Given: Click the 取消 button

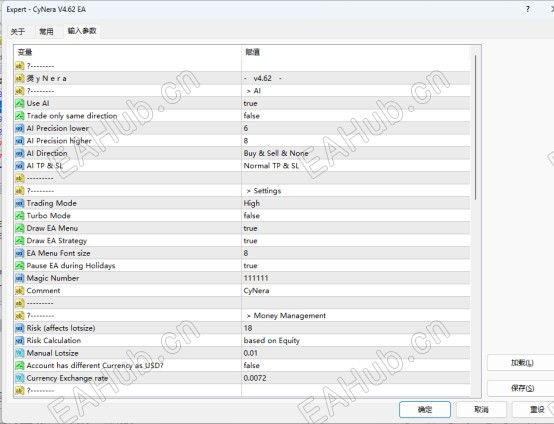Looking at the screenshot, I should tap(481, 410).
